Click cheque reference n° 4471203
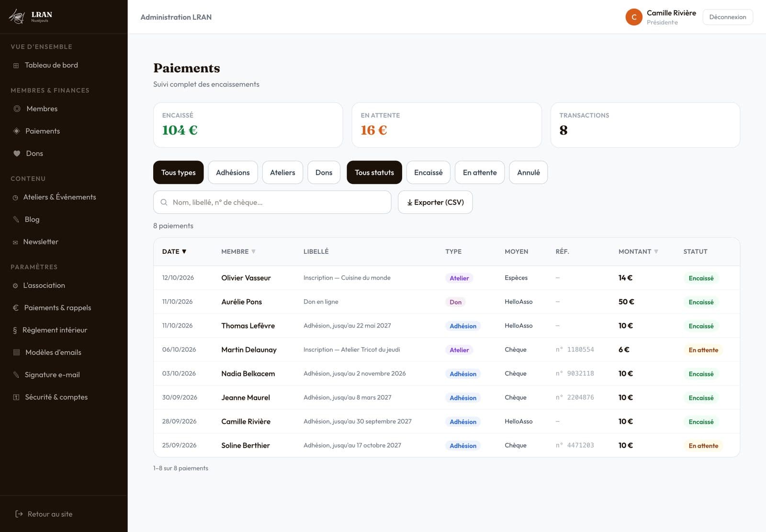 click(x=574, y=445)
